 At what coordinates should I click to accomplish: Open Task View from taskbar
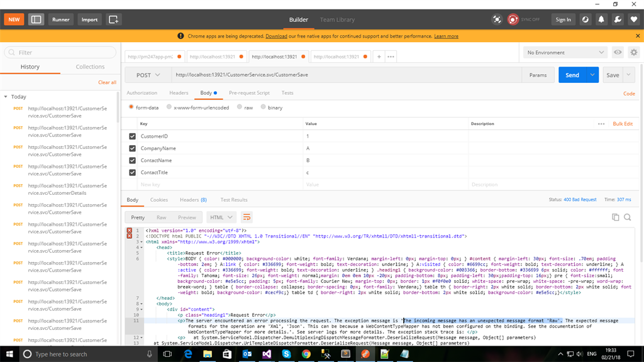click(167, 354)
